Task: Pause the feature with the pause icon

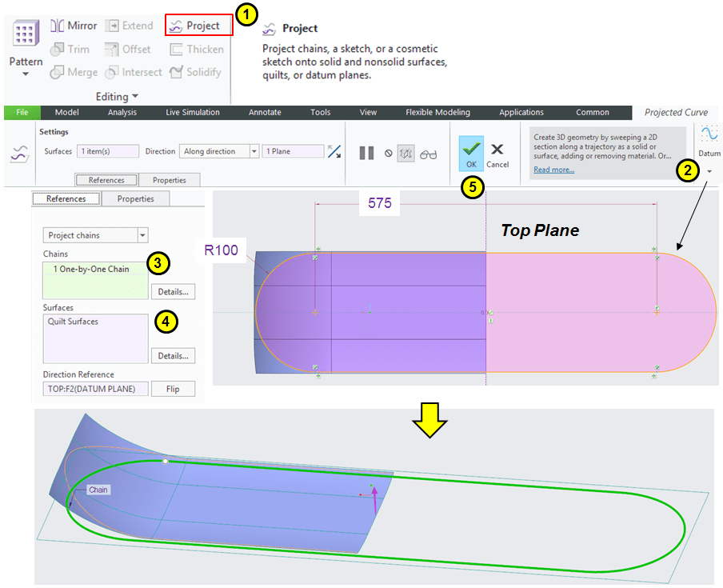Action: coord(366,153)
